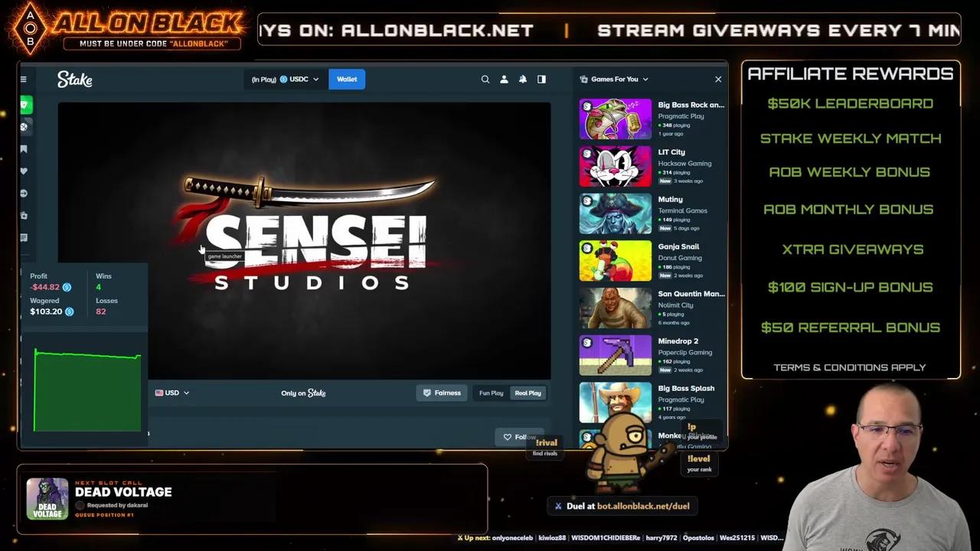Click the !rival find rivals label
This screenshot has width=980, height=551.
point(546,447)
